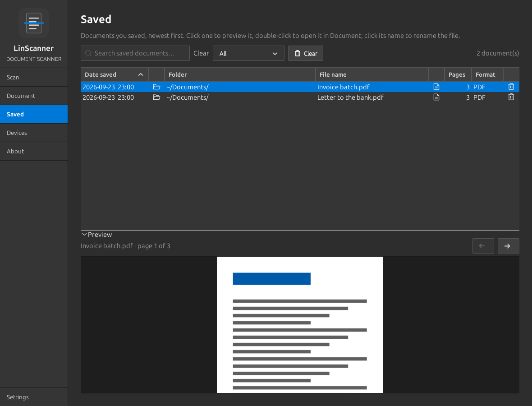The height and width of the screenshot is (406, 532).
Task: Click ~/Documents/ folder path for Letter to the bank.pdf
Action: click(x=187, y=97)
